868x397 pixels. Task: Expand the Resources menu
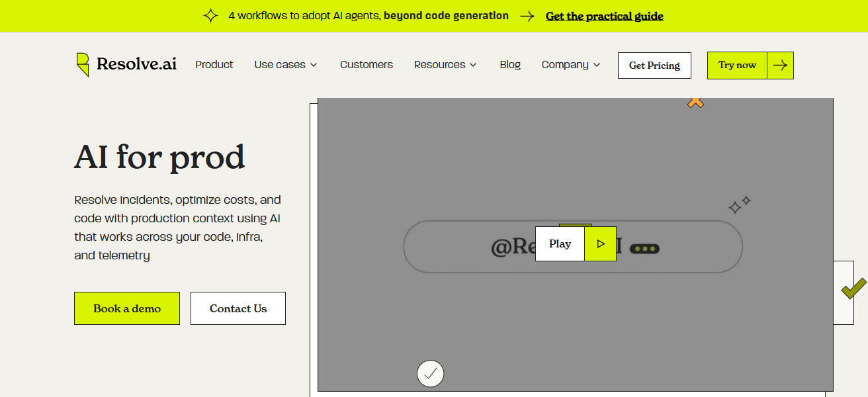coord(445,64)
